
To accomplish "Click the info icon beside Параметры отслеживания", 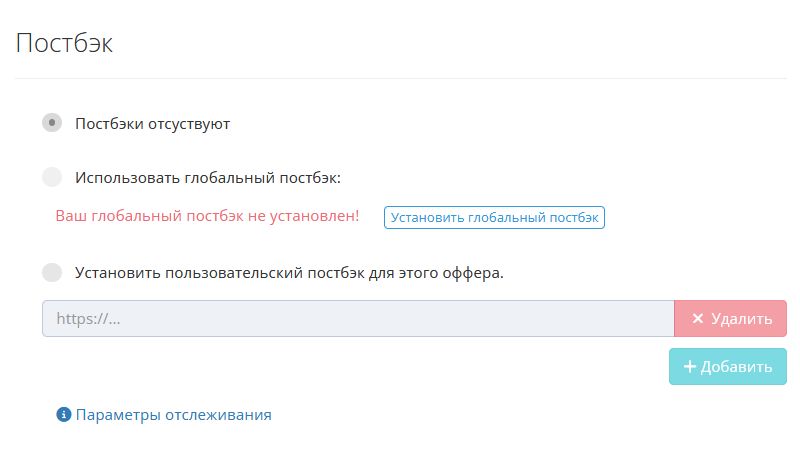I will tap(64, 414).
